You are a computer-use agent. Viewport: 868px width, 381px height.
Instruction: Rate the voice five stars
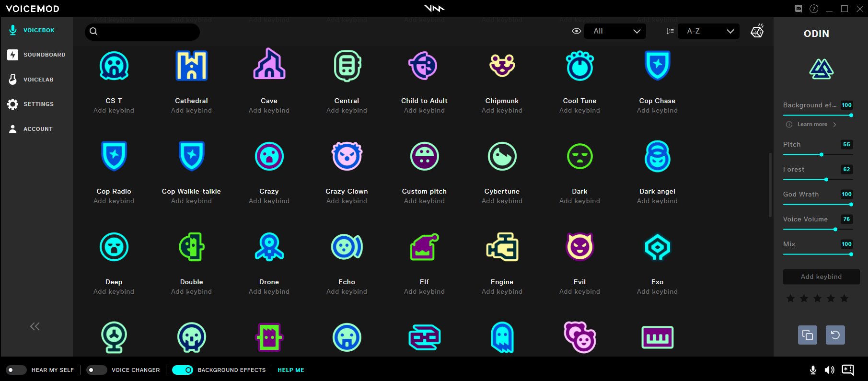tap(845, 299)
